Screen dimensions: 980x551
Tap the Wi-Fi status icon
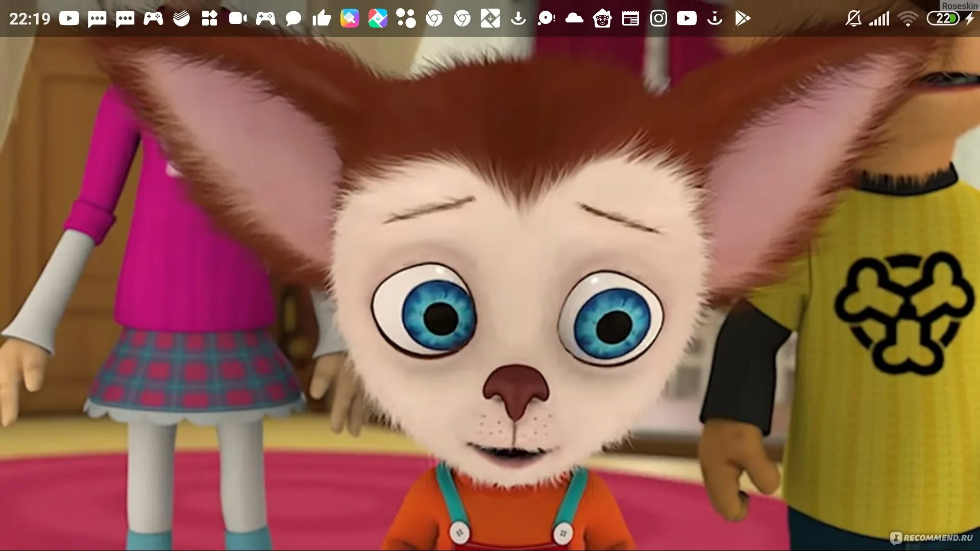tap(908, 19)
